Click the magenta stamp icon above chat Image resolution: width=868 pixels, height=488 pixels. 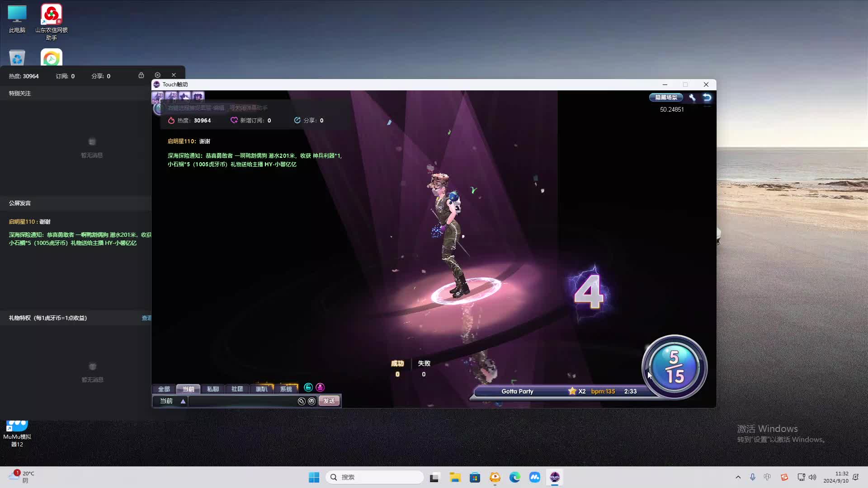320,387
